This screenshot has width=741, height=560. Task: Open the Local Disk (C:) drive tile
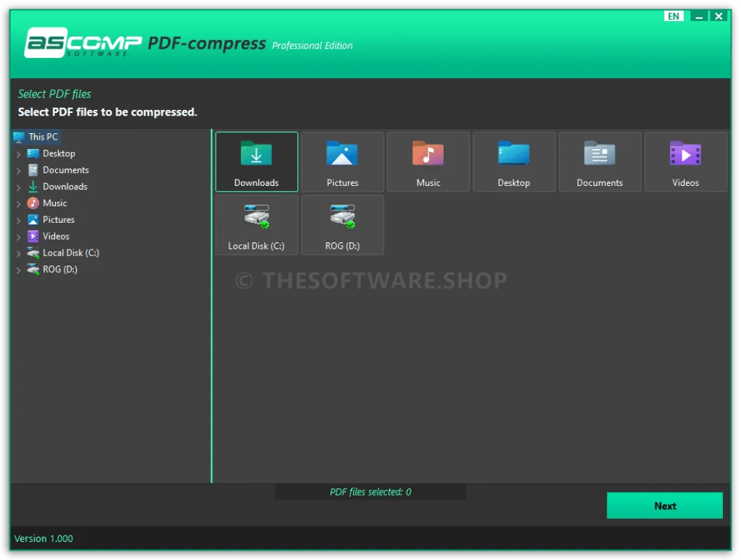pyautogui.click(x=257, y=225)
